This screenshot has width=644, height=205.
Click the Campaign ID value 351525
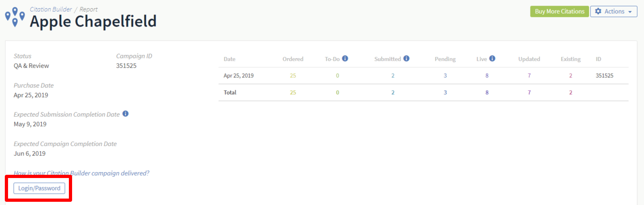tap(126, 66)
